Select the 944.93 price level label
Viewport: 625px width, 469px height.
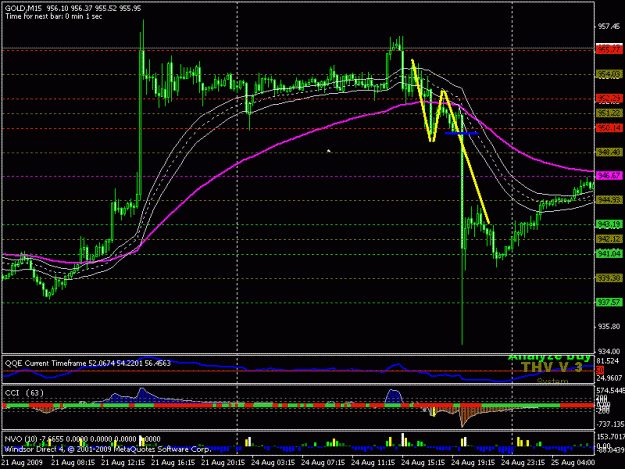pos(609,200)
